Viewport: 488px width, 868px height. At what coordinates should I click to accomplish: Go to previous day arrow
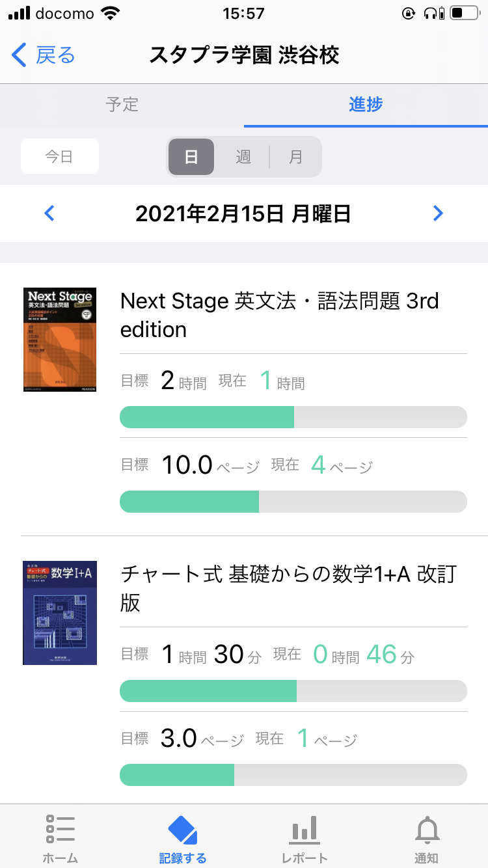click(x=49, y=213)
